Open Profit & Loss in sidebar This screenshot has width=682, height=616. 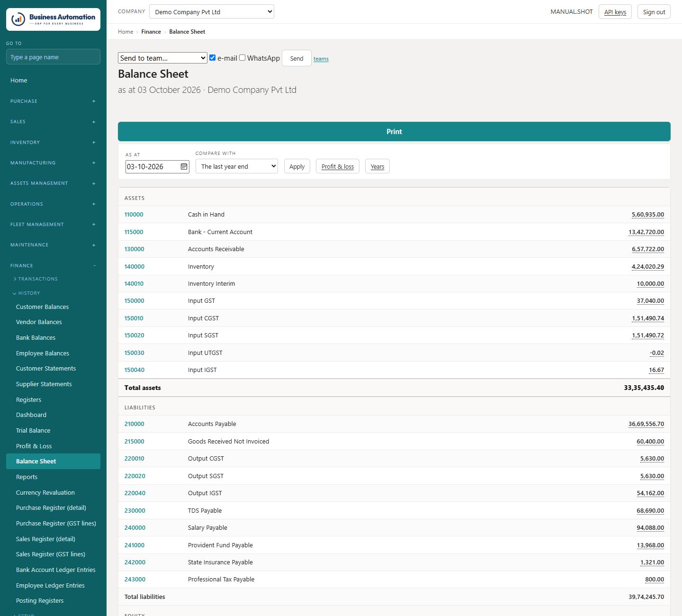(34, 446)
